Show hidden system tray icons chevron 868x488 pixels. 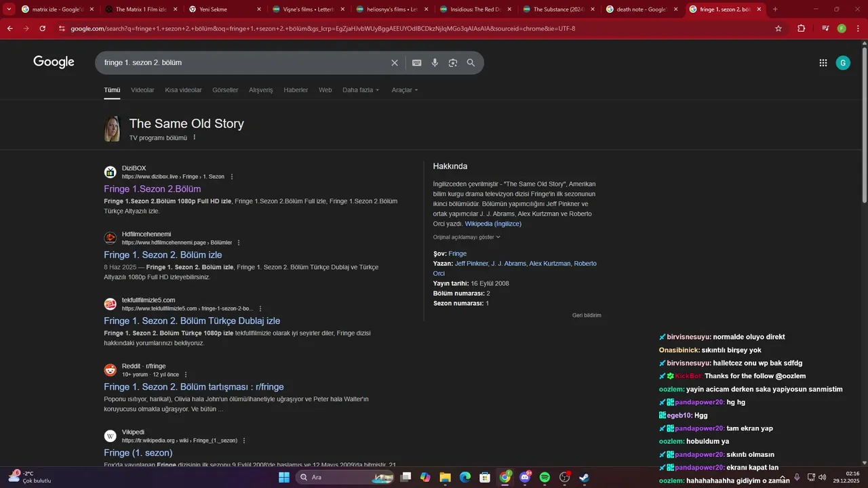tap(783, 477)
